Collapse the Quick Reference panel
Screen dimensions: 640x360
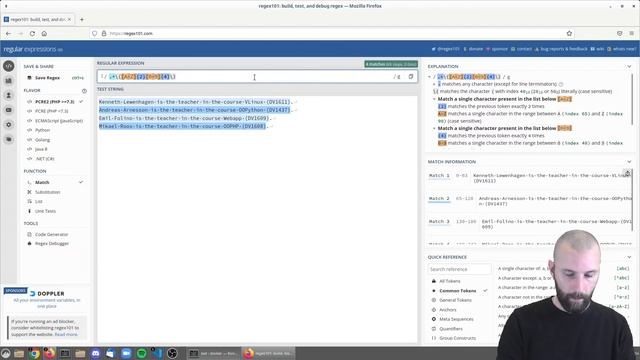[x=629, y=257]
